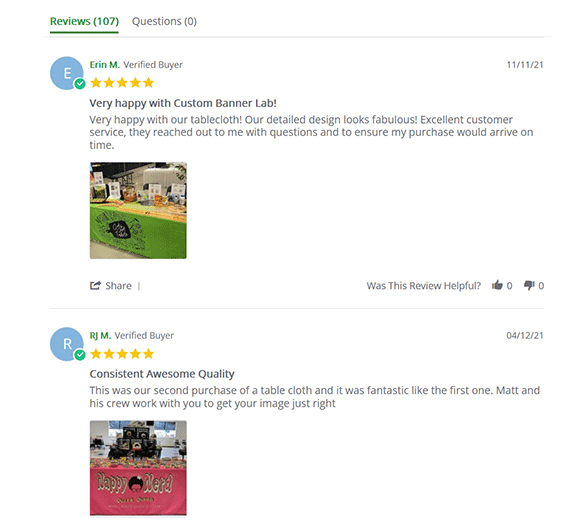
Task: Open Erin M.'s green tablecloth photo
Action: pos(138,211)
